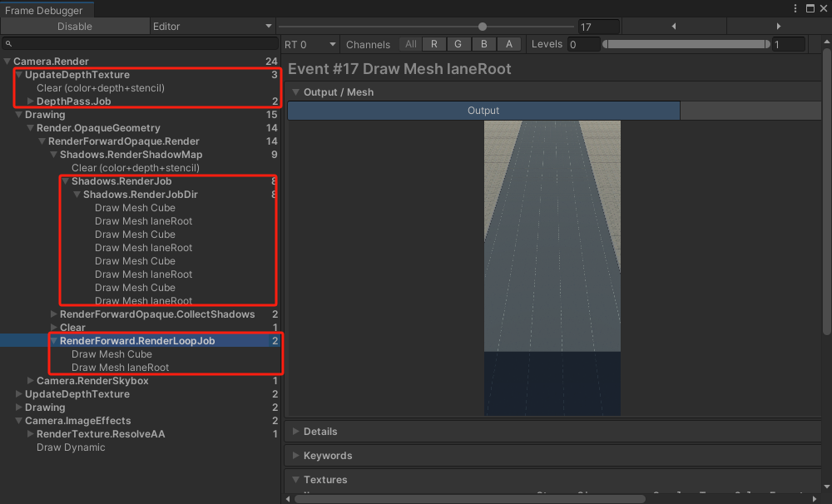Click the event number field showing 17
This screenshot has width=832, height=504.
pos(598,27)
